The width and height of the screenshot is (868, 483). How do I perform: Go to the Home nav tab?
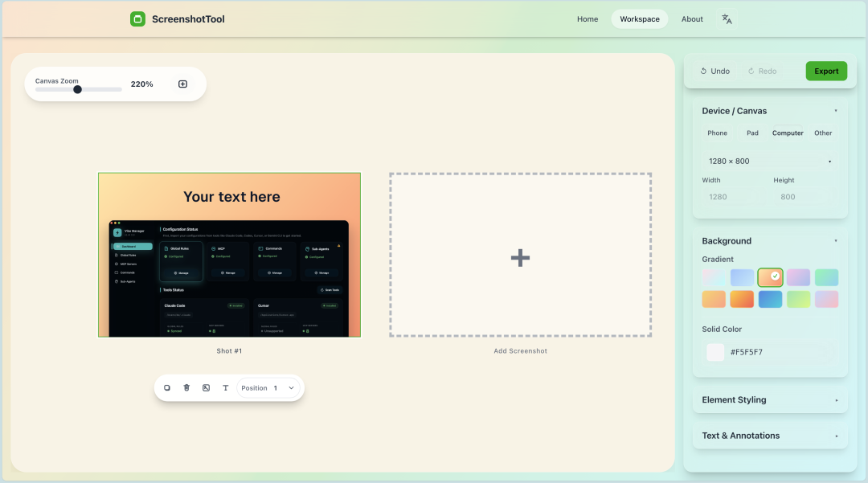point(588,19)
